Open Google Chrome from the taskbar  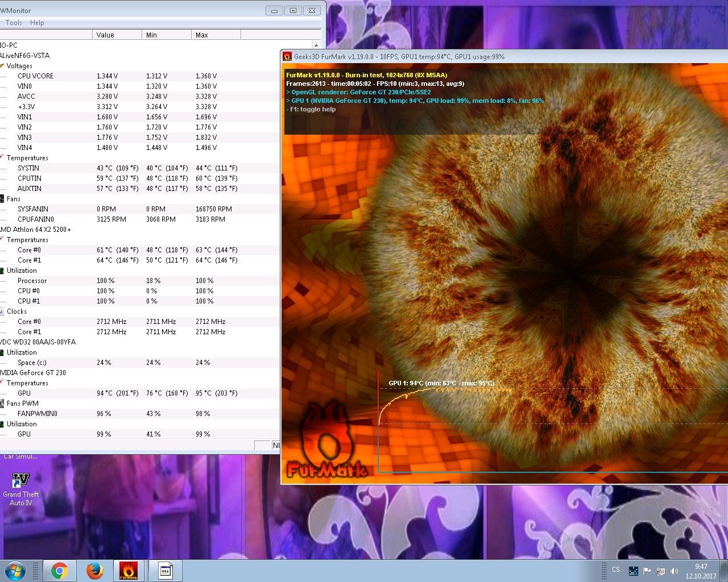pyautogui.click(x=59, y=571)
